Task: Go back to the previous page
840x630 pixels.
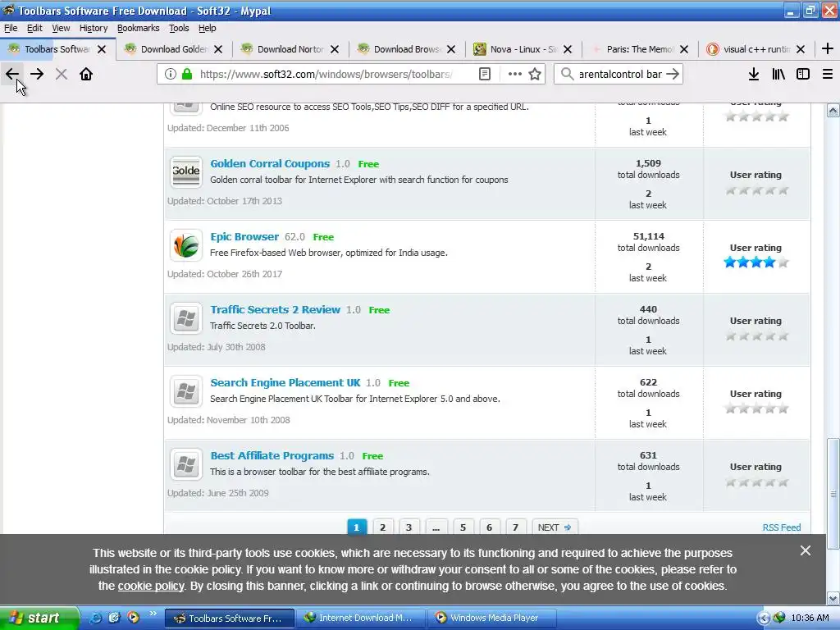Action: [x=12, y=74]
